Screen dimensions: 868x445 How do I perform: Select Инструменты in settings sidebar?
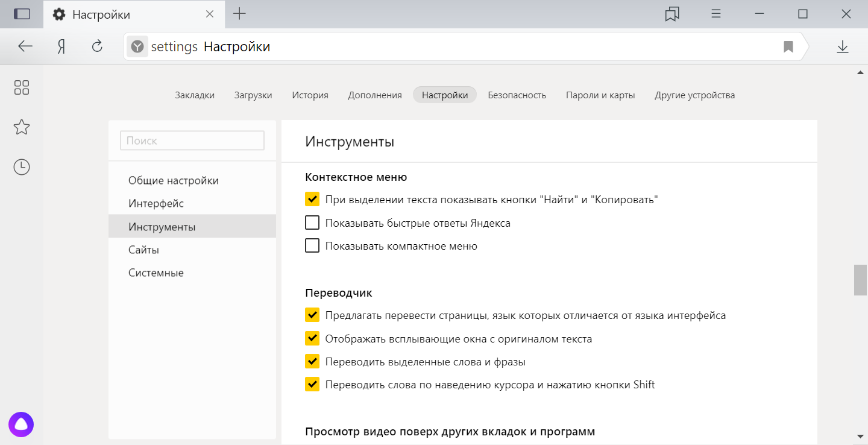(x=192, y=227)
